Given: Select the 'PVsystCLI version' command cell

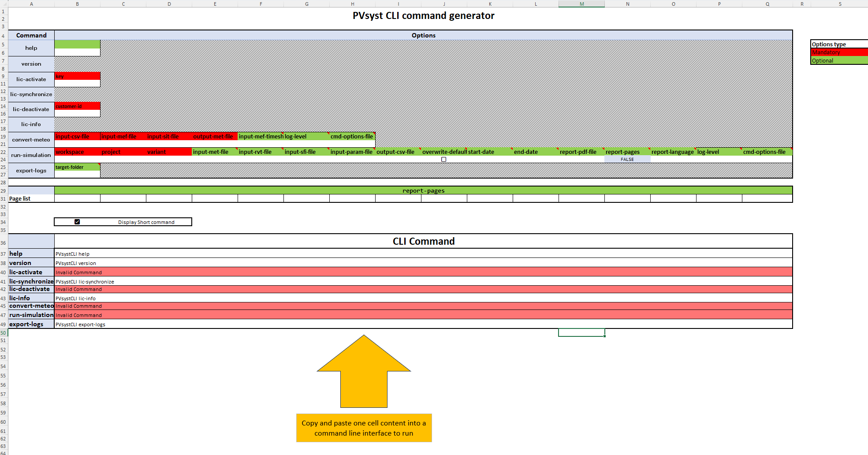Looking at the screenshot, I should [423, 263].
